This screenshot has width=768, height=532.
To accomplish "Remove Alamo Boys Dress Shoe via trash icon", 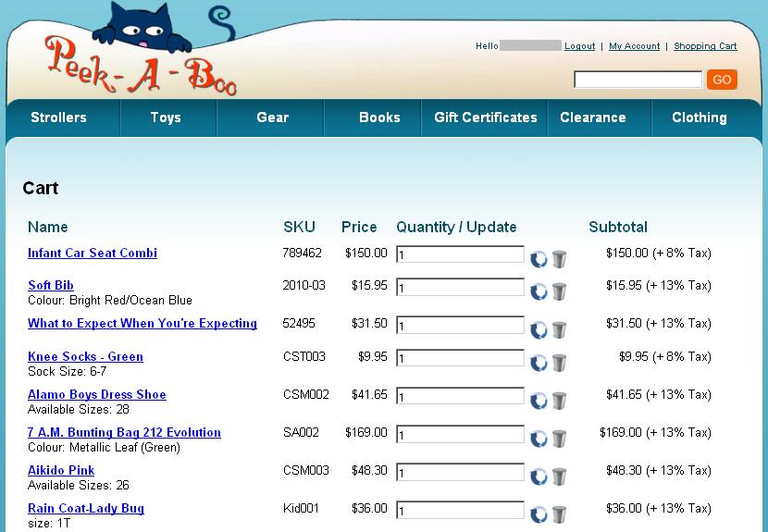I will pos(560,401).
